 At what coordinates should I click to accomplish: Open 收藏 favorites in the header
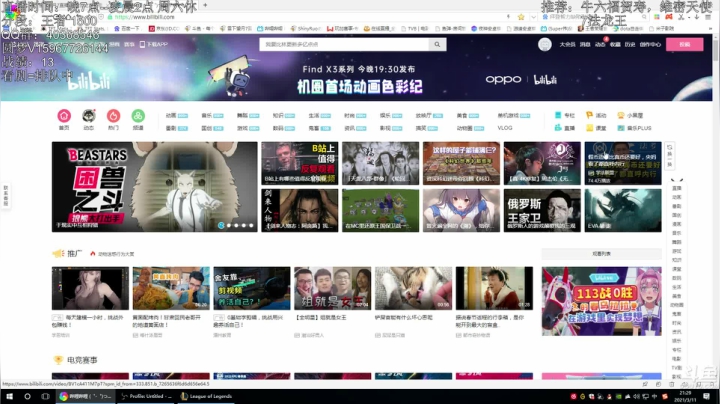point(615,45)
